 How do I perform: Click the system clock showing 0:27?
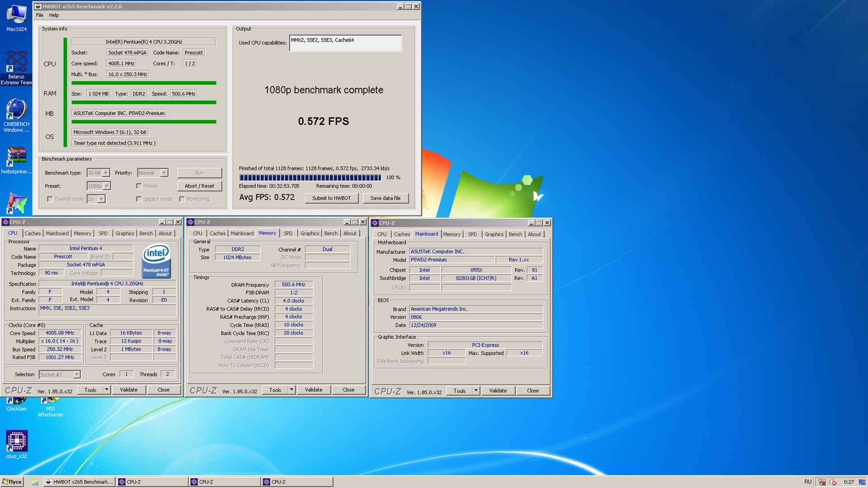coord(849,482)
